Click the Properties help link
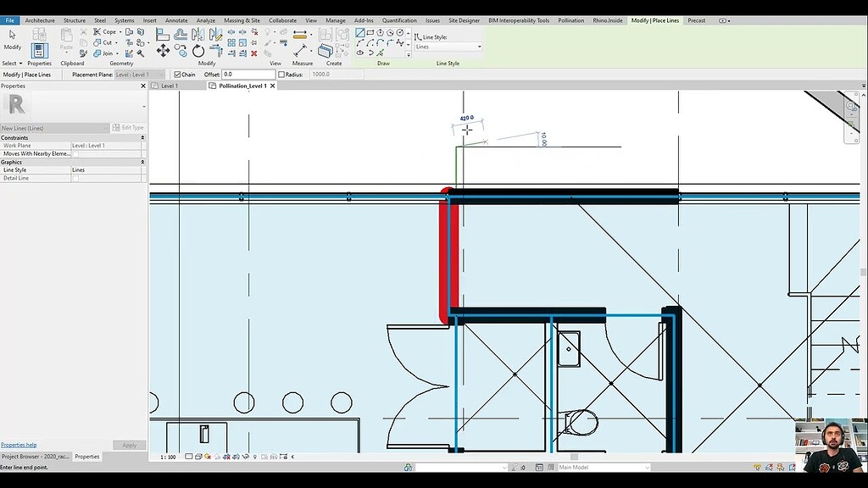The image size is (868, 488). [20, 444]
